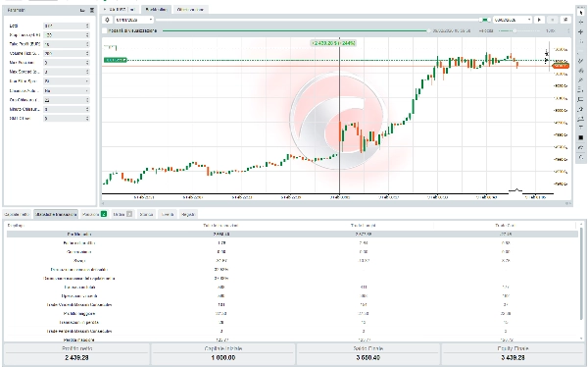Screen dimensions: 588x367
Task: Click the collapse icon in Parameters header
Action: [x=83, y=11]
